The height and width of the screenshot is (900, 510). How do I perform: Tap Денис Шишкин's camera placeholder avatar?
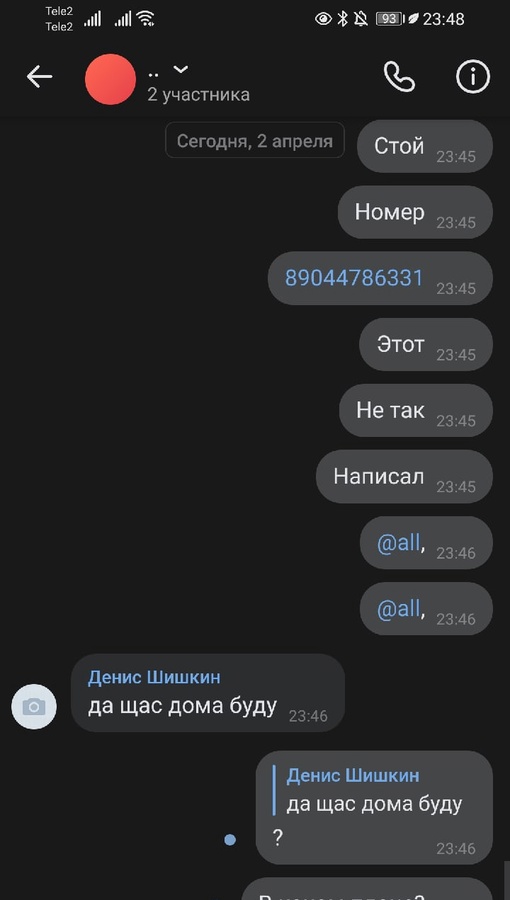pos(34,707)
